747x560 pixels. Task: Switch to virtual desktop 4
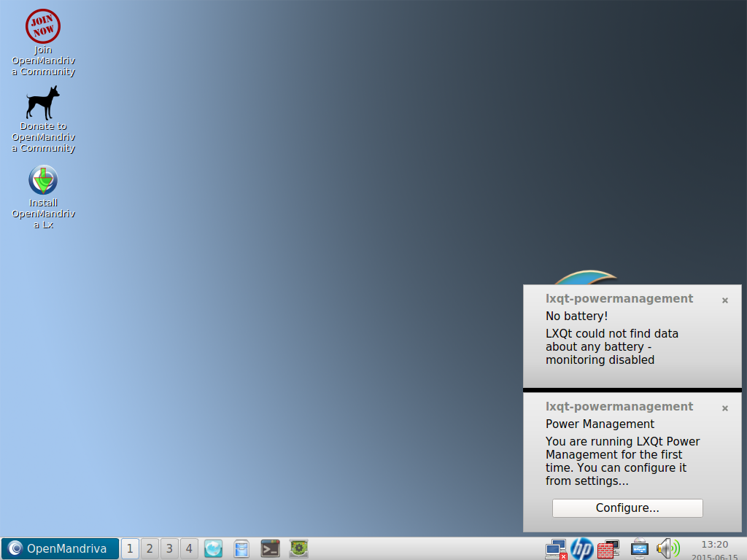click(189, 548)
